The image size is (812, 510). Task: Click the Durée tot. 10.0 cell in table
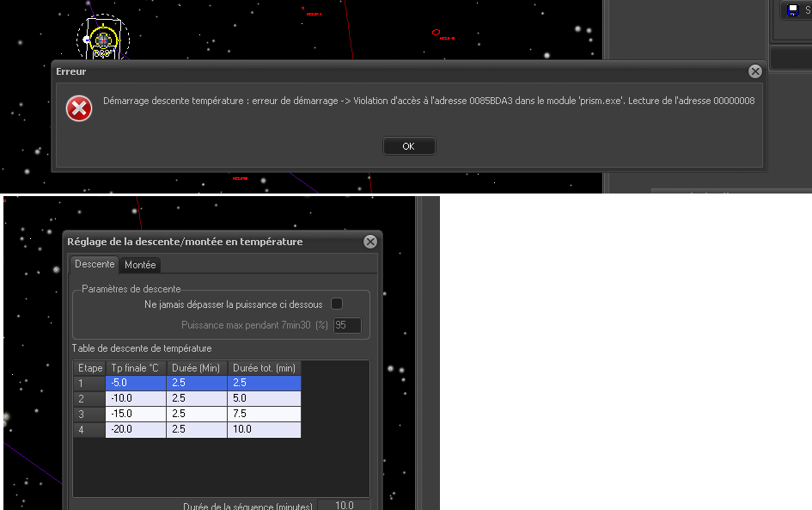click(264, 429)
